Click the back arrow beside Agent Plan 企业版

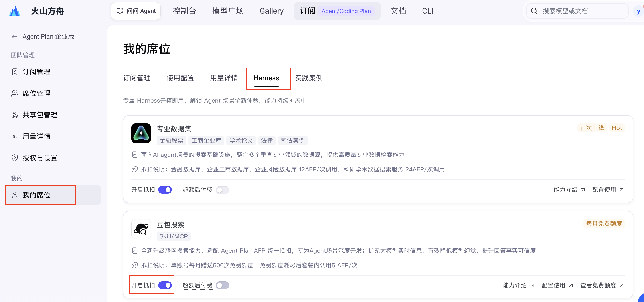point(14,36)
